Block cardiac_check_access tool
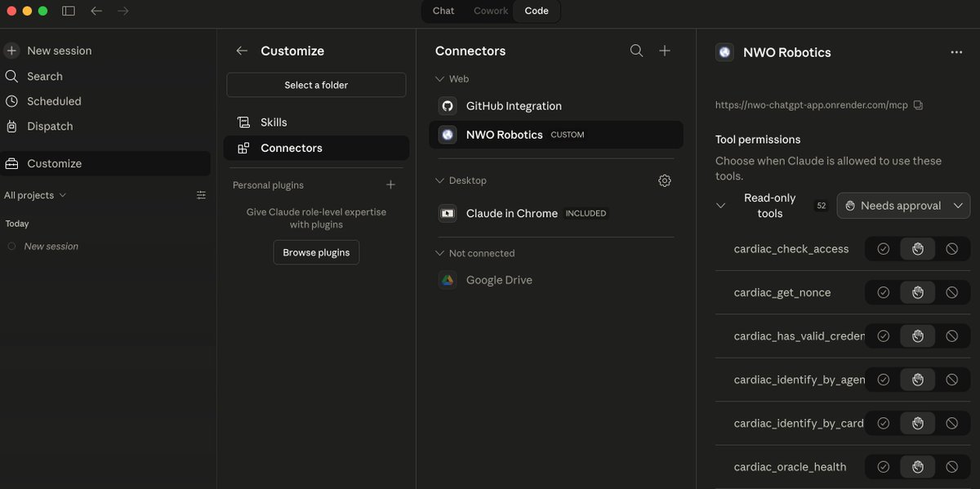This screenshot has width=980, height=489. tap(951, 249)
